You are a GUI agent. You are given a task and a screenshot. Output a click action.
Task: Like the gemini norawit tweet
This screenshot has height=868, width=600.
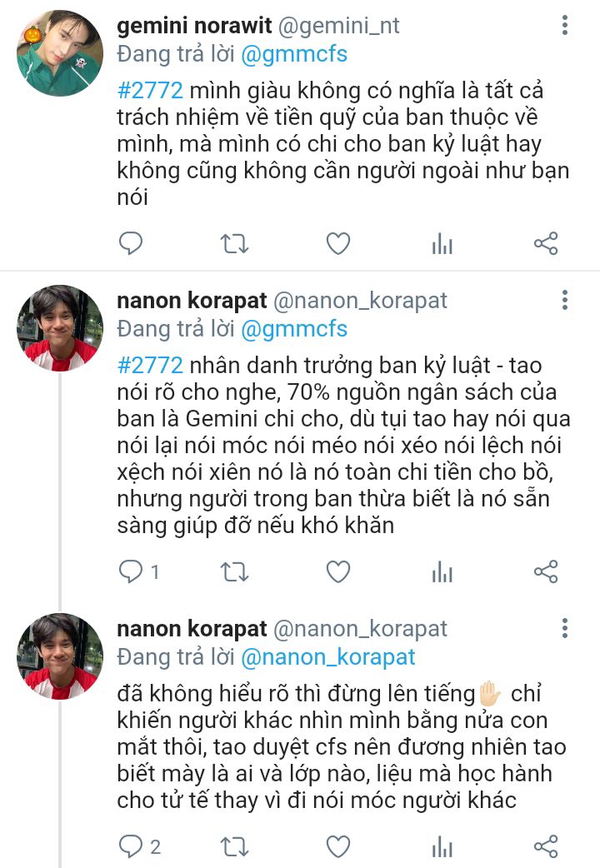click(337, 243)
